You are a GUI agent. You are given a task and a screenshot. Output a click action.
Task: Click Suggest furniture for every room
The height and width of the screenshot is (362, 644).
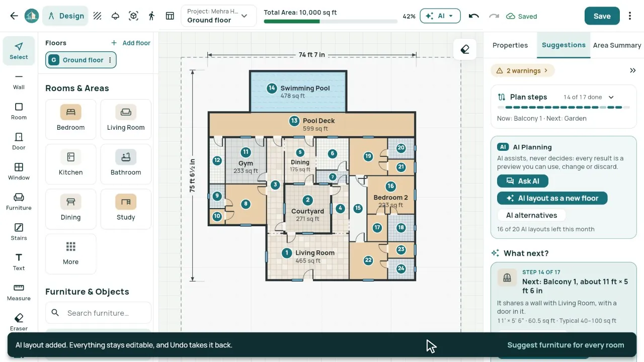(x=566, y=345)
